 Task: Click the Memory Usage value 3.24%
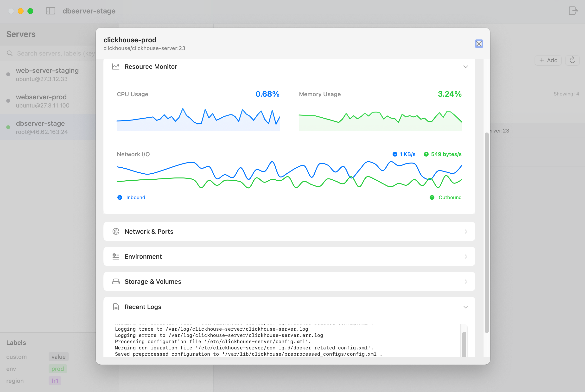click(450, 94)
